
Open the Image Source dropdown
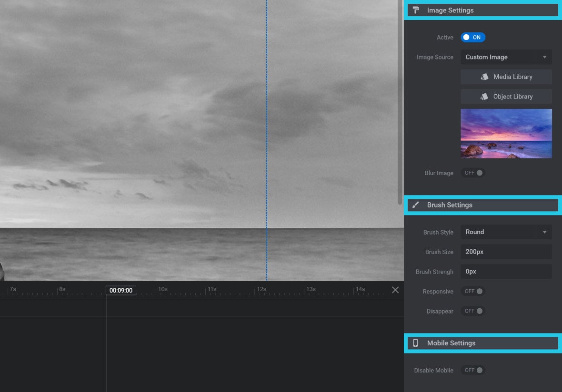(506, 57)
